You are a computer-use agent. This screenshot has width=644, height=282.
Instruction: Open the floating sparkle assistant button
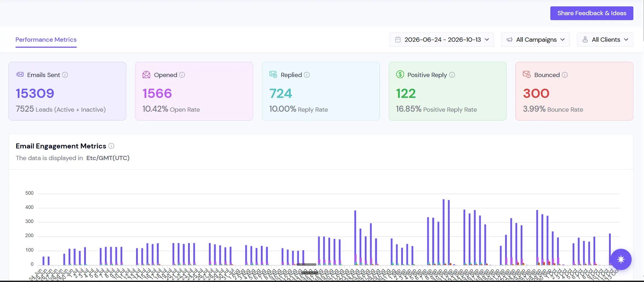point(621,259)
